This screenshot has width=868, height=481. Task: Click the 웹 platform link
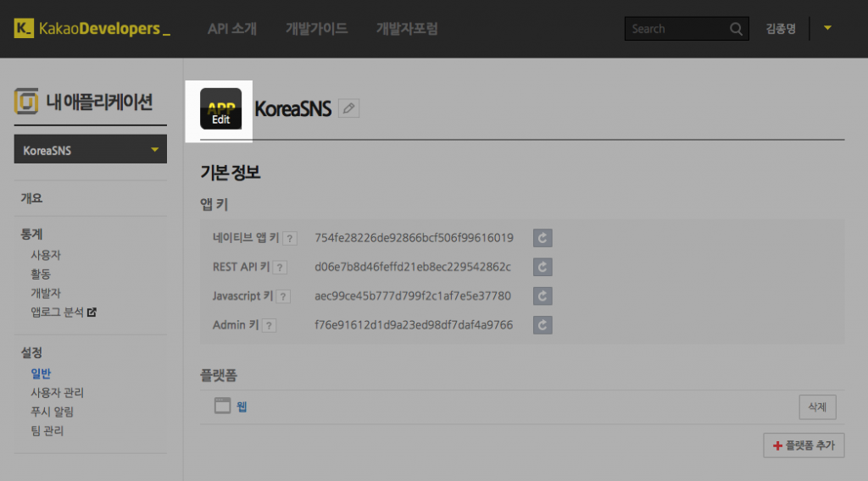242,407
